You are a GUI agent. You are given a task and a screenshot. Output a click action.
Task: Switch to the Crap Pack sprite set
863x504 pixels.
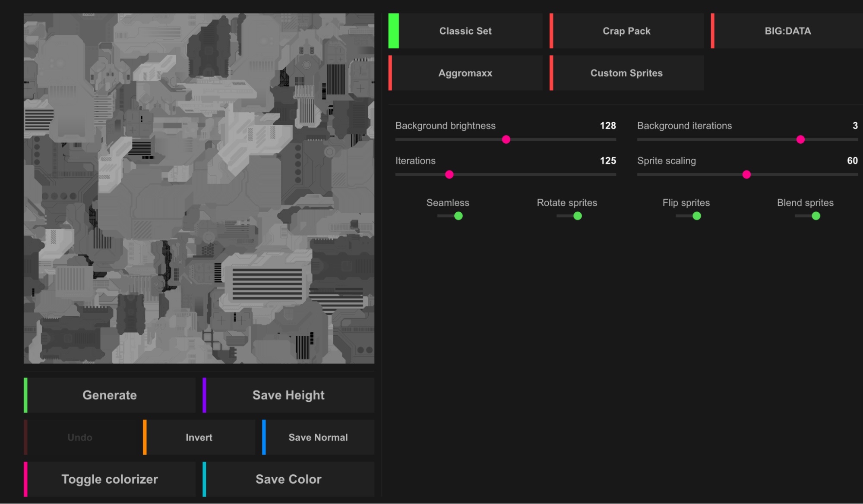pos(626,31)
